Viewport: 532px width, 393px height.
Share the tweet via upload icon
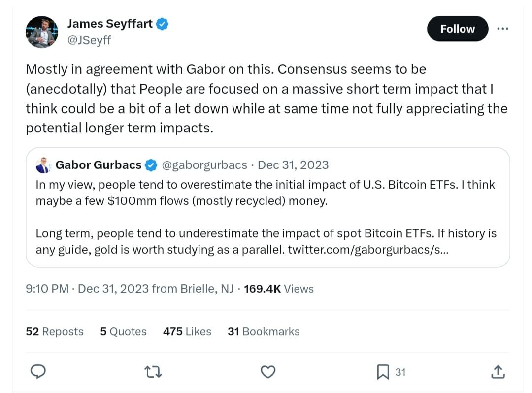(498, 372)
